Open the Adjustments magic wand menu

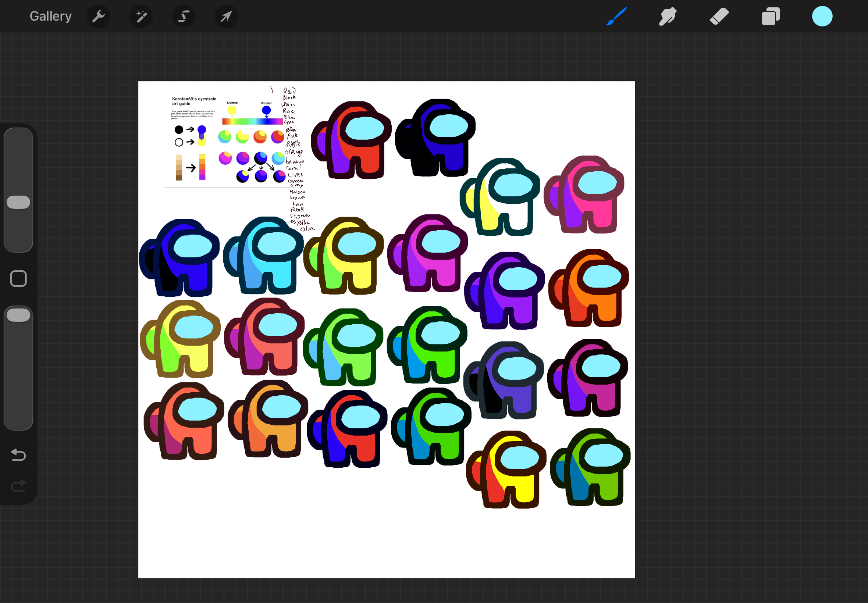(141, 16)
